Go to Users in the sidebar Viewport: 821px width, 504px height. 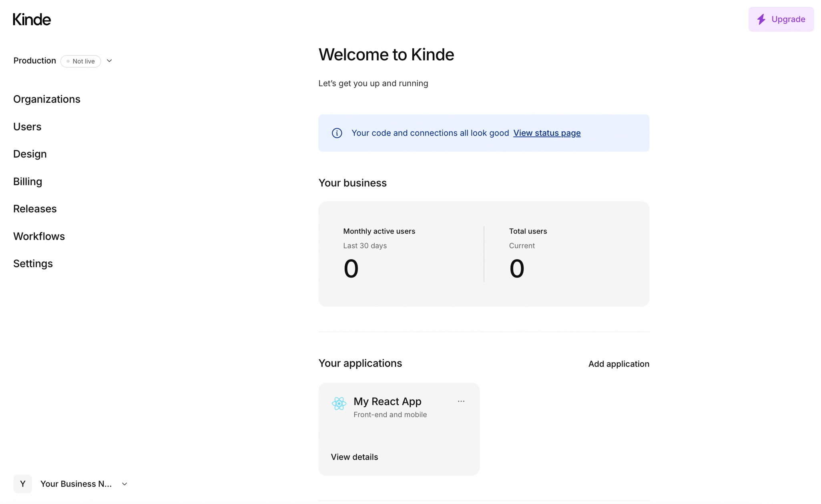(x=27, y=127)
